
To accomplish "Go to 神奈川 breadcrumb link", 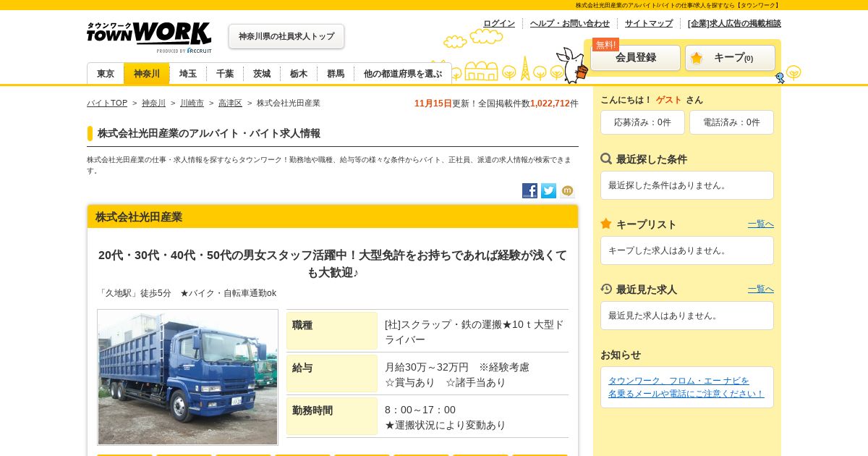I will click(153, 104).
